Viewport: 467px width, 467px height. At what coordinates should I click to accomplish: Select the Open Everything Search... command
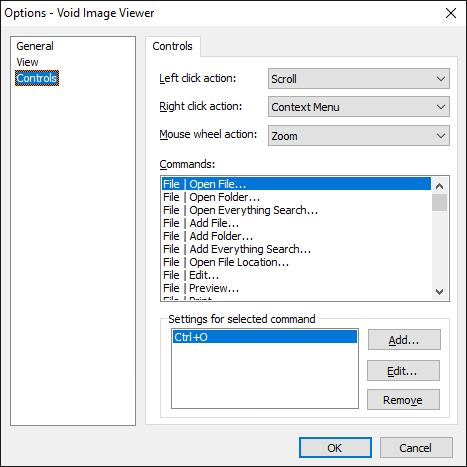(x=296, y=210)
